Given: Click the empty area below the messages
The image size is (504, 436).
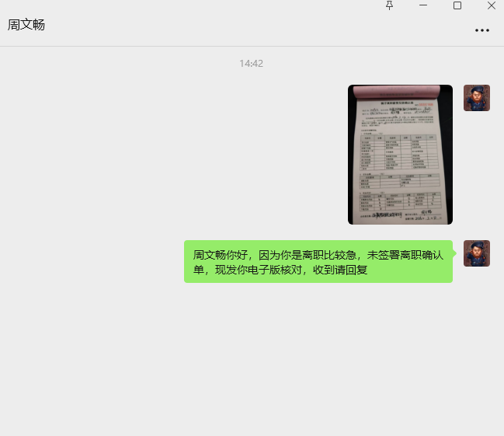Looking at the screenshot, I should 252,358.
